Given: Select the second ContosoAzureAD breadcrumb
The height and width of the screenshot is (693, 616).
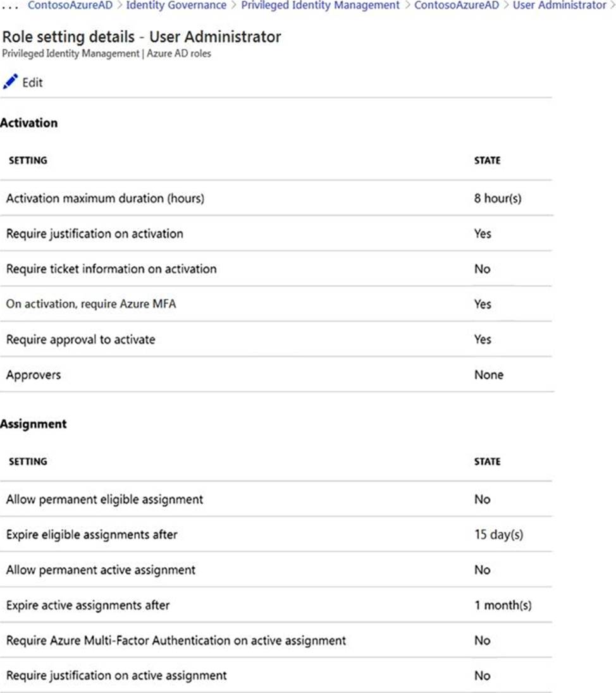Looking at the screenshot, I should click(456, 5).
